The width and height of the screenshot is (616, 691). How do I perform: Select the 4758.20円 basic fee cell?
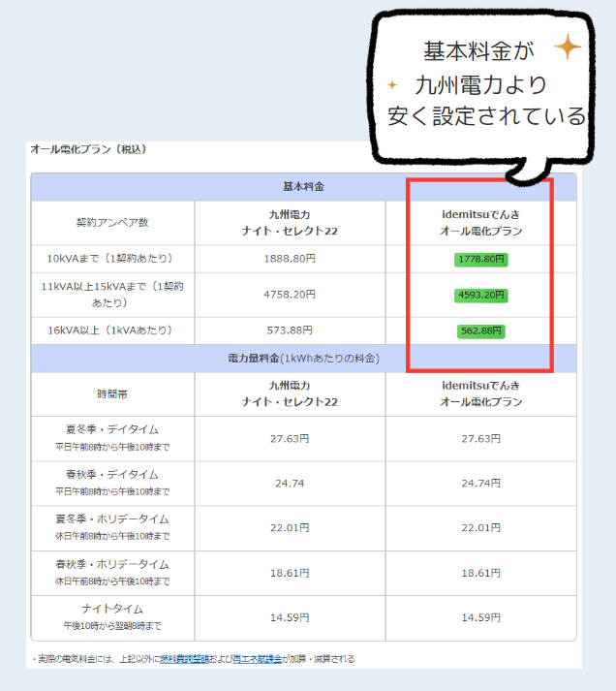(290, 295)
